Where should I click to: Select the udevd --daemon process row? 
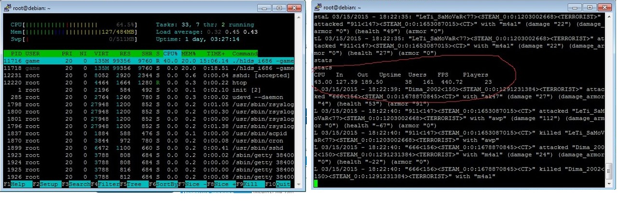pos(149,97)
